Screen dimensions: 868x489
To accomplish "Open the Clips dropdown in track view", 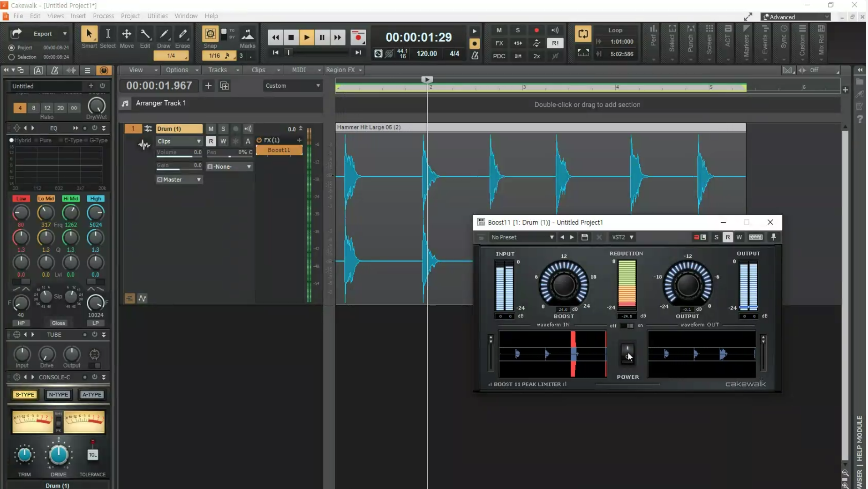I will pyautogui.click(x=264, y=70).
